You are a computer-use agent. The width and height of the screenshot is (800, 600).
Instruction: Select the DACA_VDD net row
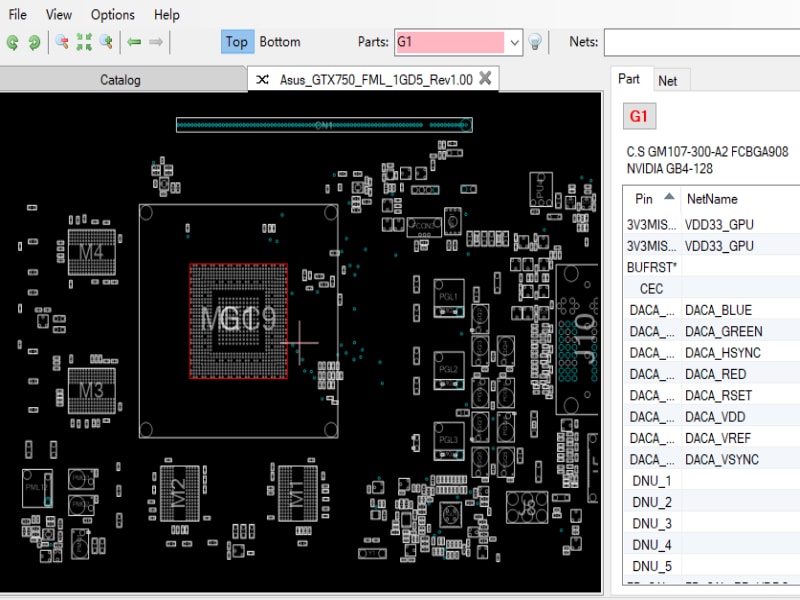tap(711, 417)
